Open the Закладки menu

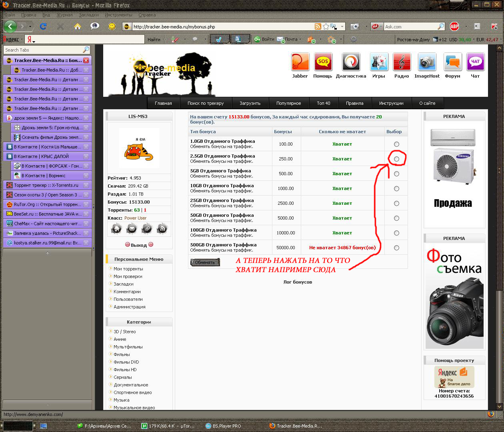pyautogui.click(x=88, y=15)
